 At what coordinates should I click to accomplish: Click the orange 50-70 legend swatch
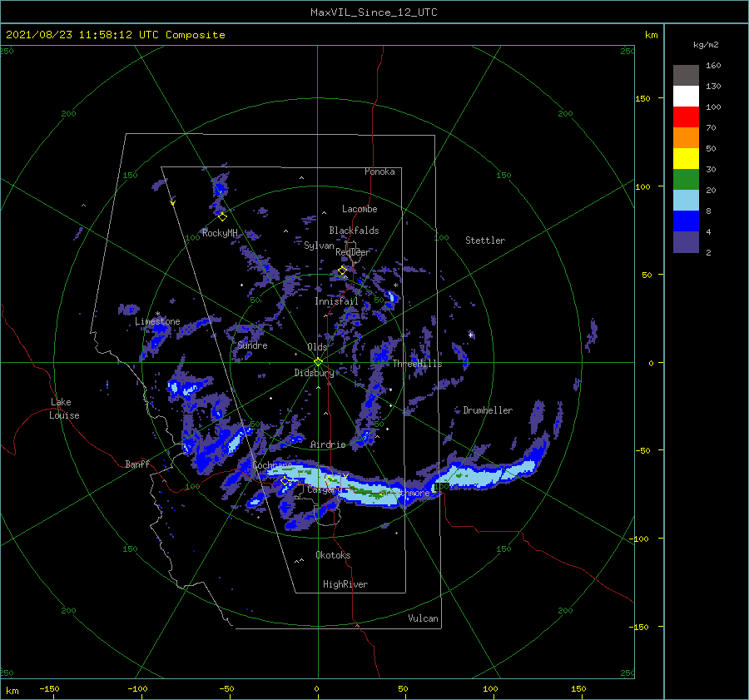(x=686, y=137)
